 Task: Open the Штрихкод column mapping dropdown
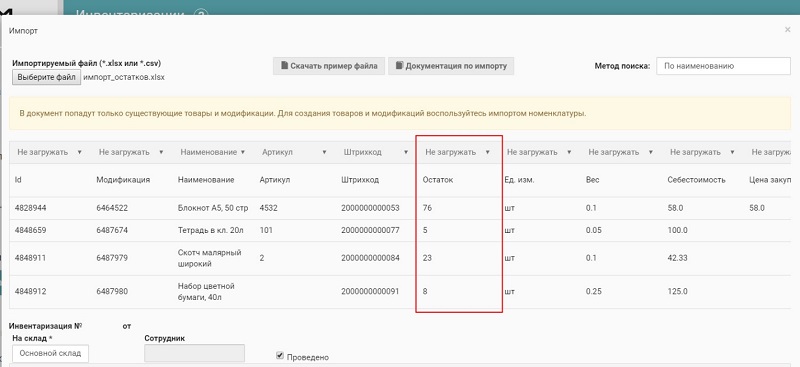[x=376, y=152]
